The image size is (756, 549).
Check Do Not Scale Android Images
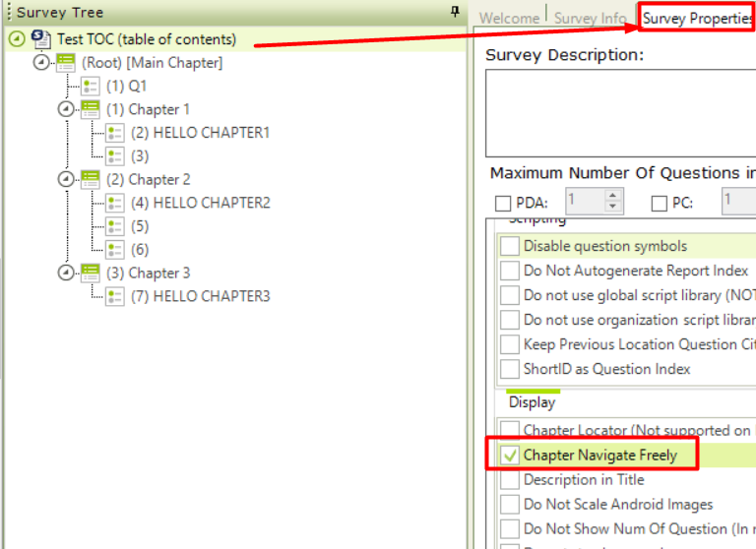point(510,504)
